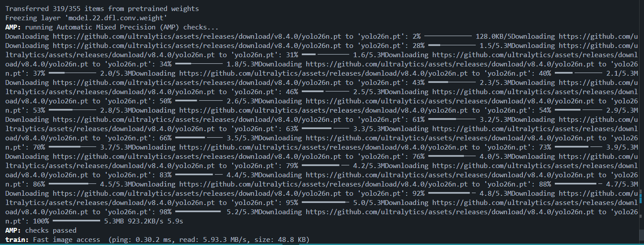Click the '5.3MB' total size on the 100% line
644x245 pixels.
click(x=113, y=221)
